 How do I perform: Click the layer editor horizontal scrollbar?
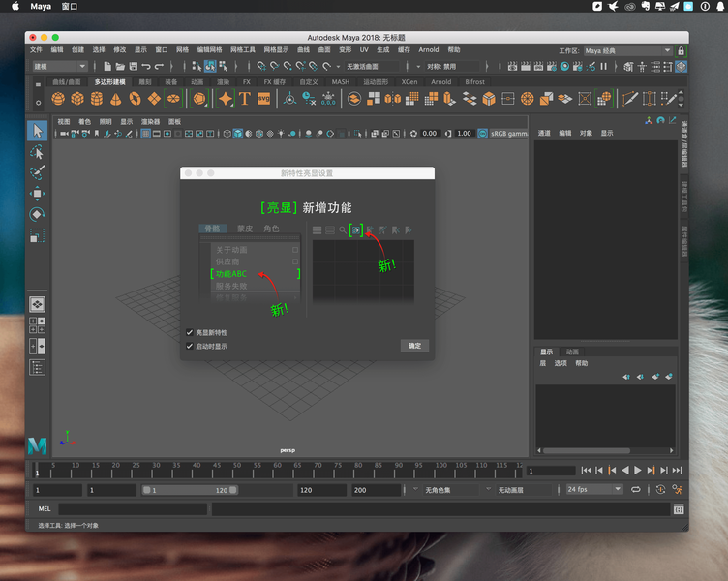tap(587, 450)
